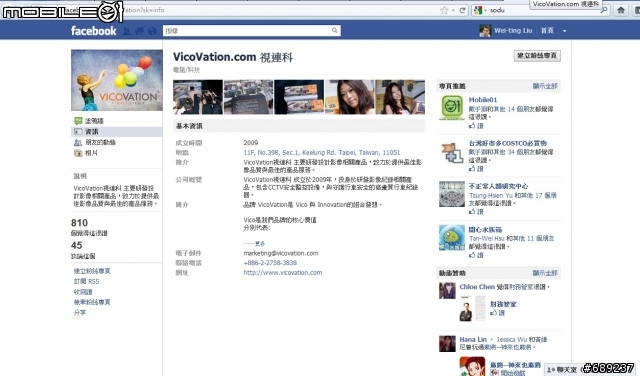Click show all link in page likes section
Viewport: 640px width, 376px height.
pos(545,86)
